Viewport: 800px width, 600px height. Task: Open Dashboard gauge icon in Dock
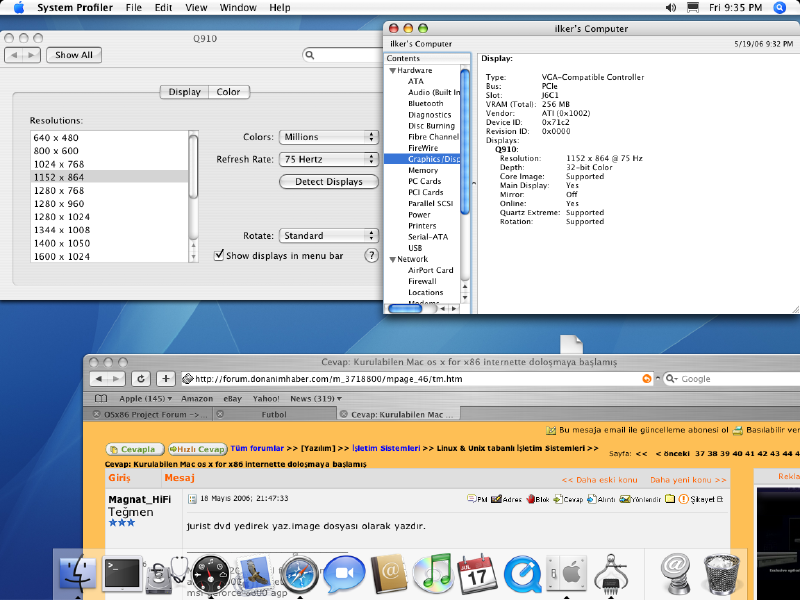point(211,574)
